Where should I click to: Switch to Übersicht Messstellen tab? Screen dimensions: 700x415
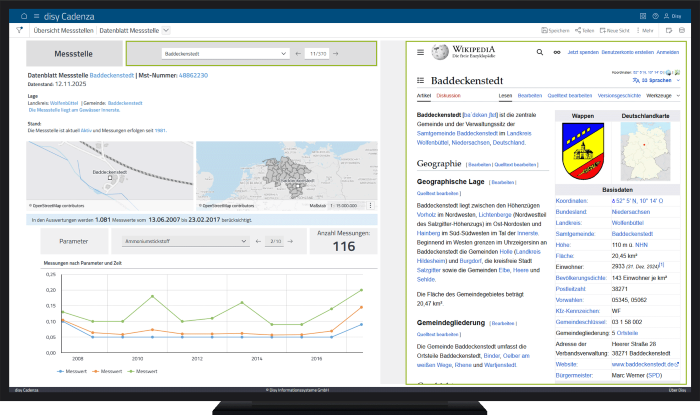[63, 30]
